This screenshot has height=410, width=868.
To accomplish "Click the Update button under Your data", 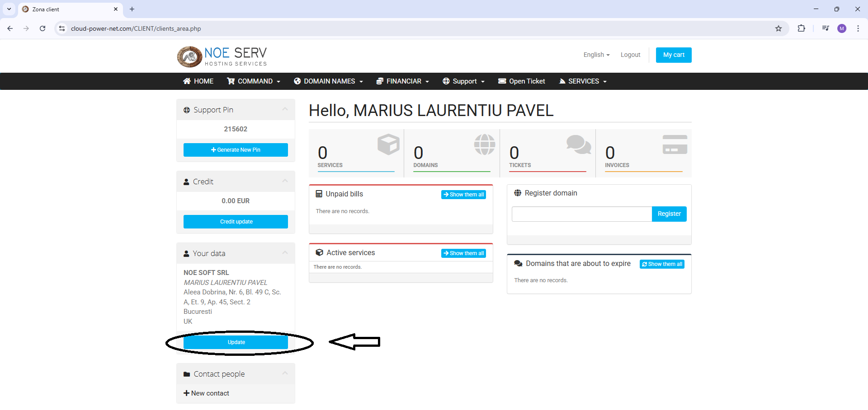I will click(x=236, y=342).
